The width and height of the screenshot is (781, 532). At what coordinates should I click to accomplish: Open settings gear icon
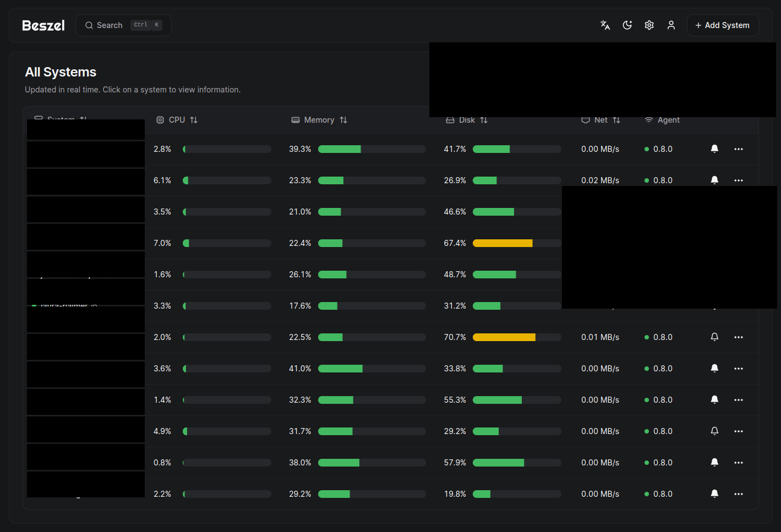(x=649, y=25)
